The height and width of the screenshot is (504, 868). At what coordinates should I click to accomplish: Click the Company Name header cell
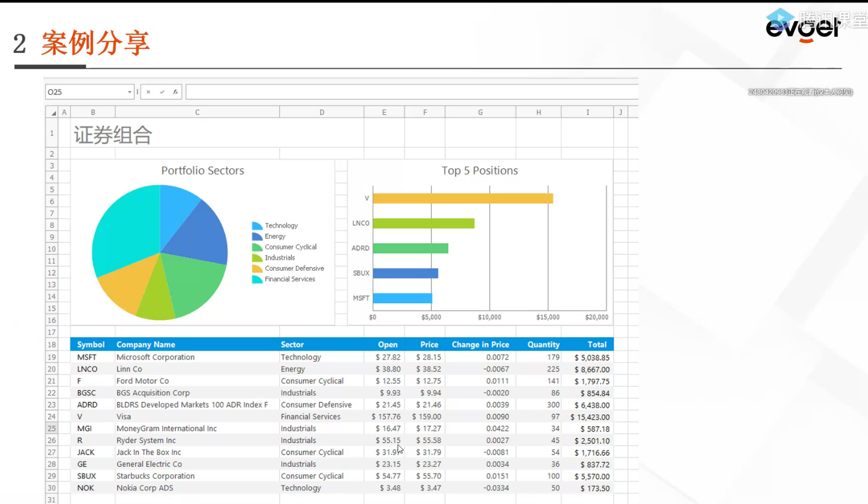pyautogui.click(x=197, y=345)
